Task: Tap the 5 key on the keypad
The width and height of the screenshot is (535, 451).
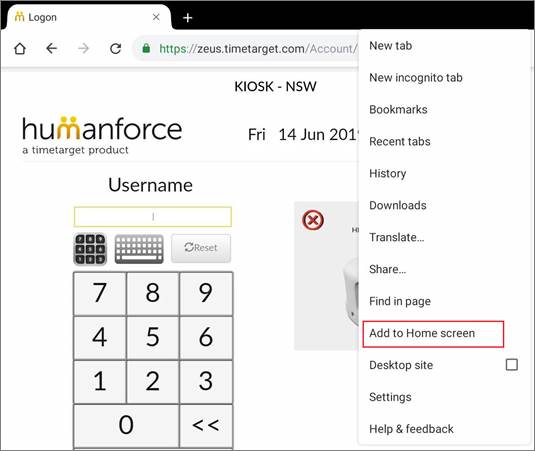Action: coord(153,337)
